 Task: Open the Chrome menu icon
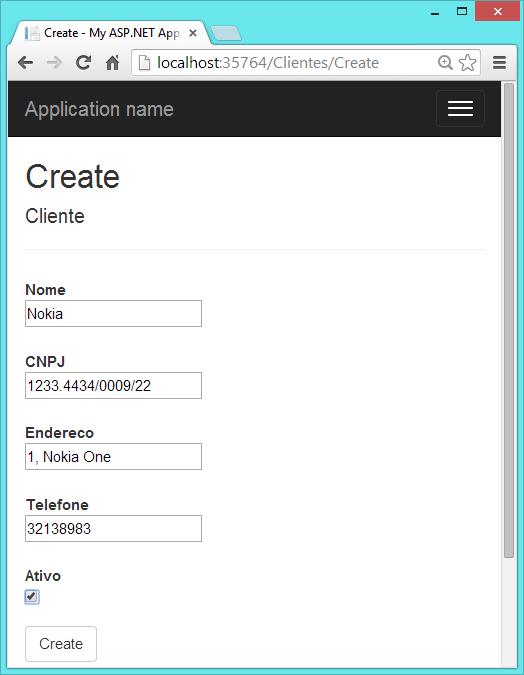[499, 63]
